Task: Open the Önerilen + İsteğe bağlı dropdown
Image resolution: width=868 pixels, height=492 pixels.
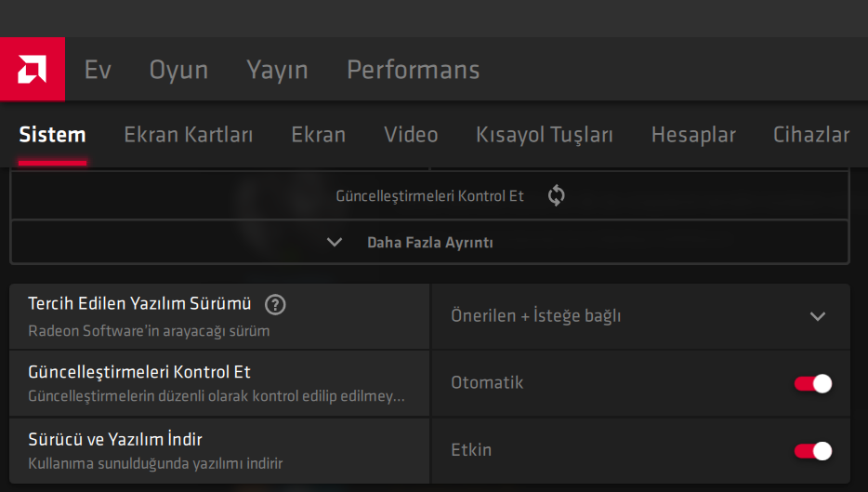Action: point(639,316)
